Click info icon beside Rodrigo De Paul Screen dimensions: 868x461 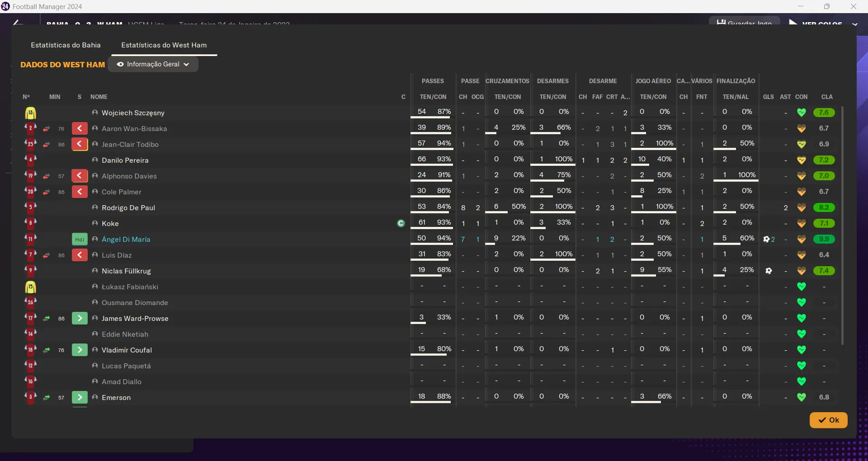pos(95,207)
